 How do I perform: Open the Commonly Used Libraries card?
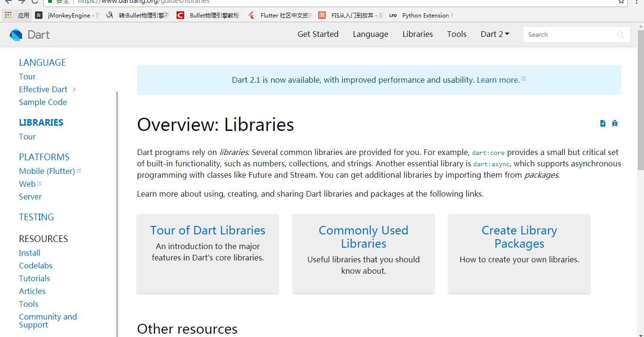pos(364,254)
